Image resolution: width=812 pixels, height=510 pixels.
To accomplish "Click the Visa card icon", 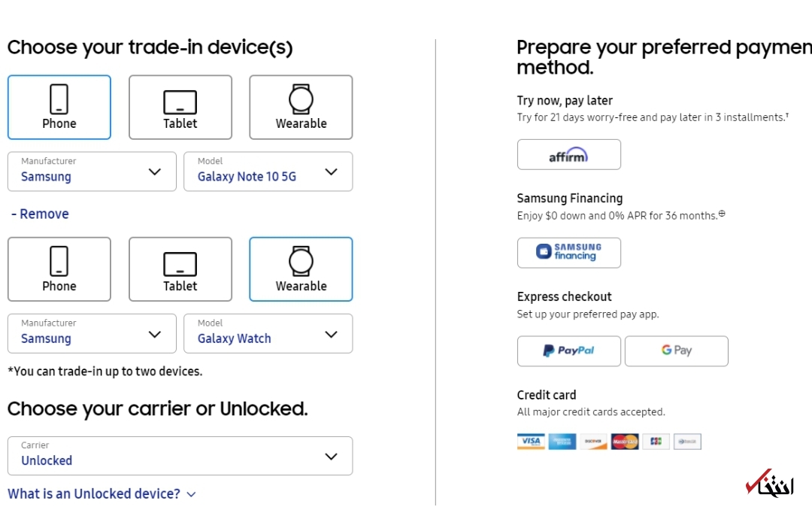I will tap(531, 442).
